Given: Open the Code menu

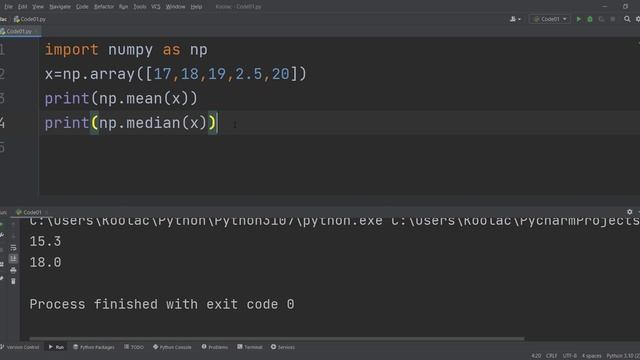Looking at the screenshot, I should point(82,7).
